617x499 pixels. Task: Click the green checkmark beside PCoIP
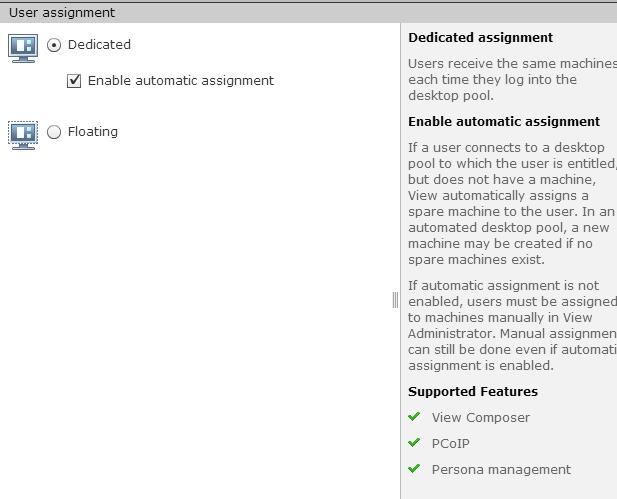[x=414, y=443]
